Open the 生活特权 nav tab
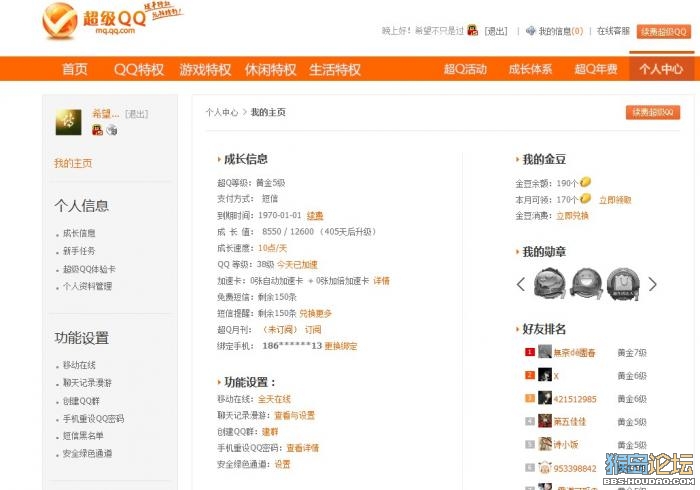Image resolution: width=700 pixels, height=490 pixels. [335, 69]
